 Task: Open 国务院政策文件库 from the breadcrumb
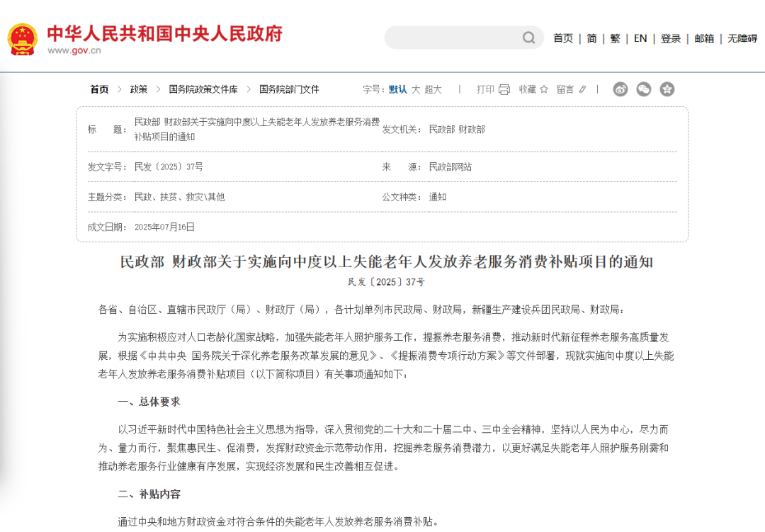(x=203, y=89)
